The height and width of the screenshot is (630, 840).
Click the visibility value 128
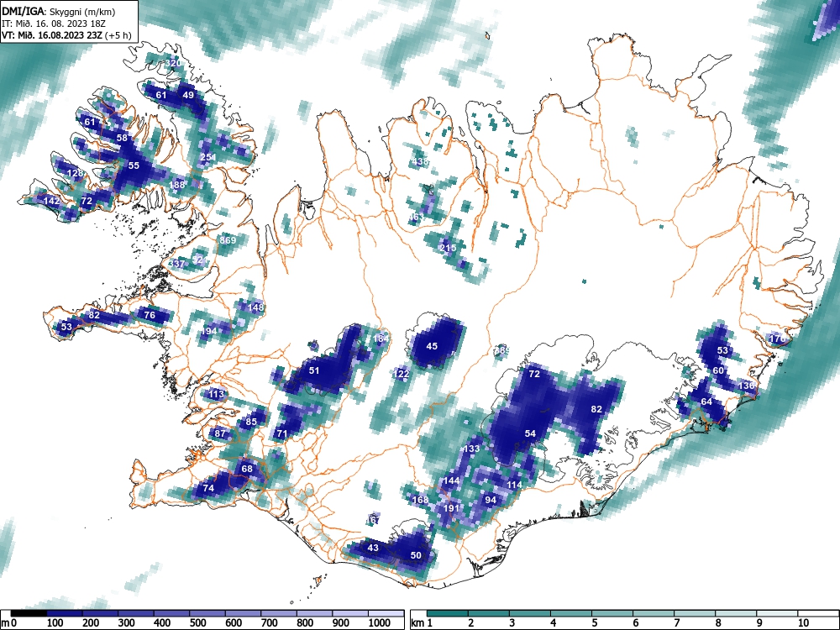point(76,173)
